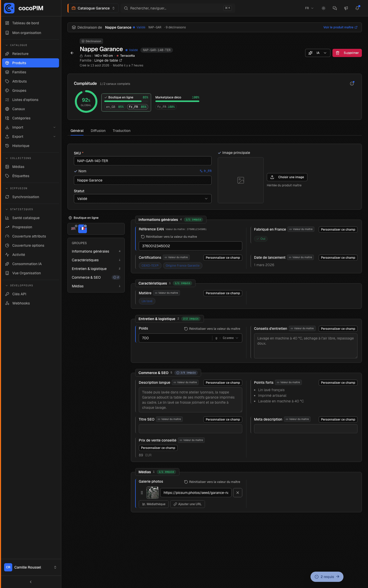Click the red Supprimer button
368x588 pixels.
pyautogui.click(x=347, y=53)
